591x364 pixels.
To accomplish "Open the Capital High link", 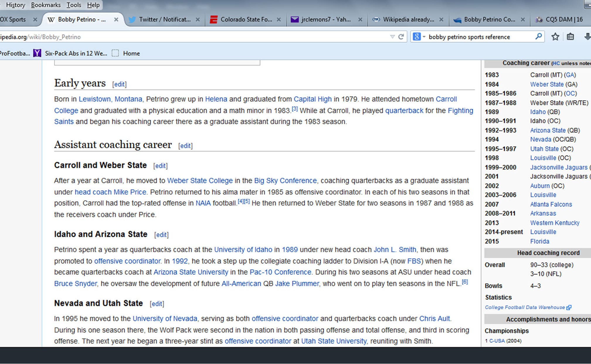I will tap(313, 99).
